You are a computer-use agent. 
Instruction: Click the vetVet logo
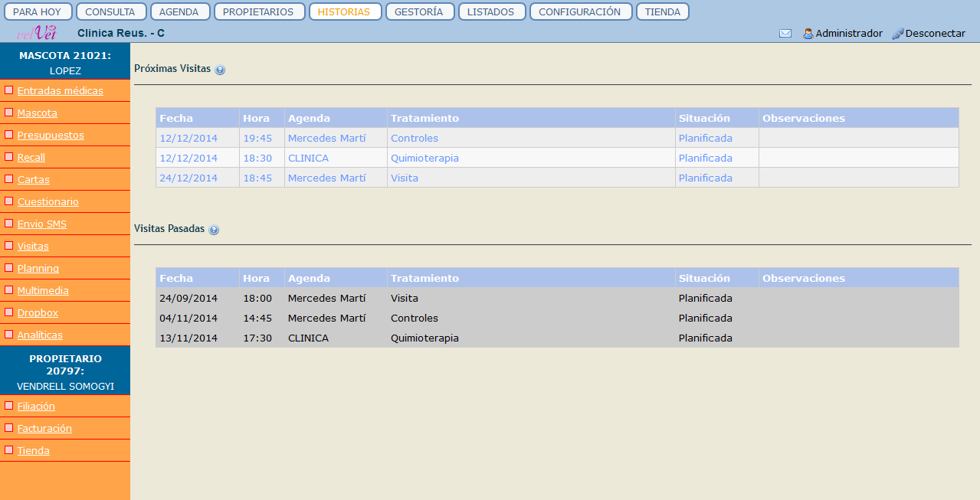[x=37, y=33]
